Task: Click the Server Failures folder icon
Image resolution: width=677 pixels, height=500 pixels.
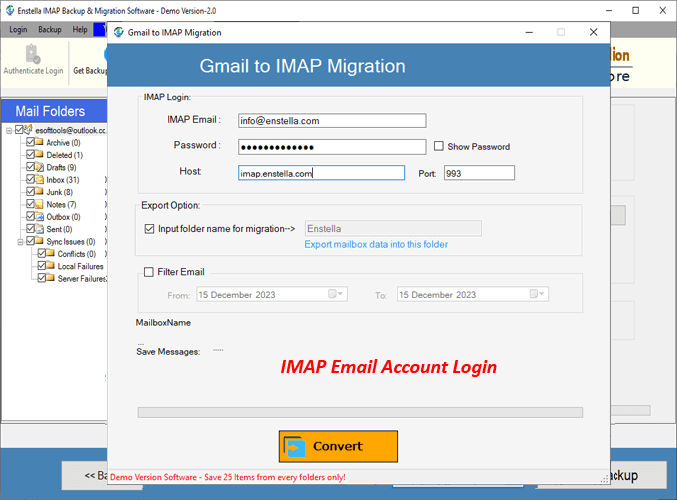Action: coord(51,278)
